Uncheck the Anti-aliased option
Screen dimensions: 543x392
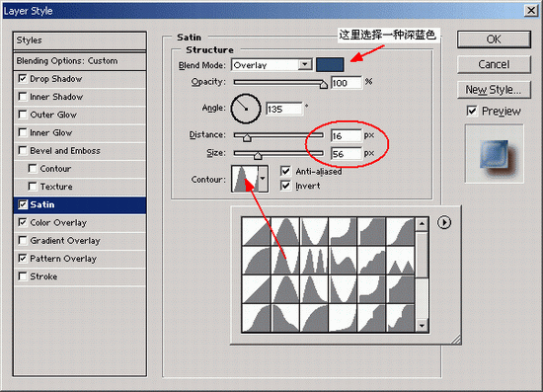click(285, 171)
